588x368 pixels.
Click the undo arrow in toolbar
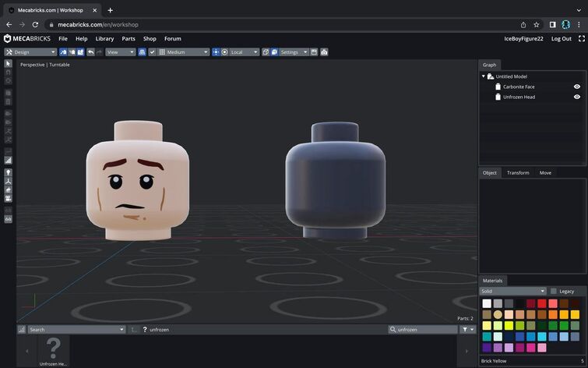(90, 52)
